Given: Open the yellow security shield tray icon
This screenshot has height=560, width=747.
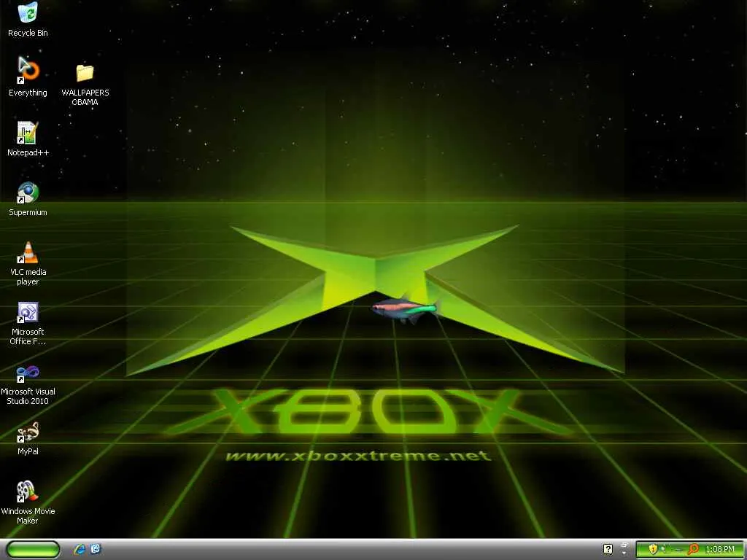Looking at the screenshot, I should [x=653, y=549].
